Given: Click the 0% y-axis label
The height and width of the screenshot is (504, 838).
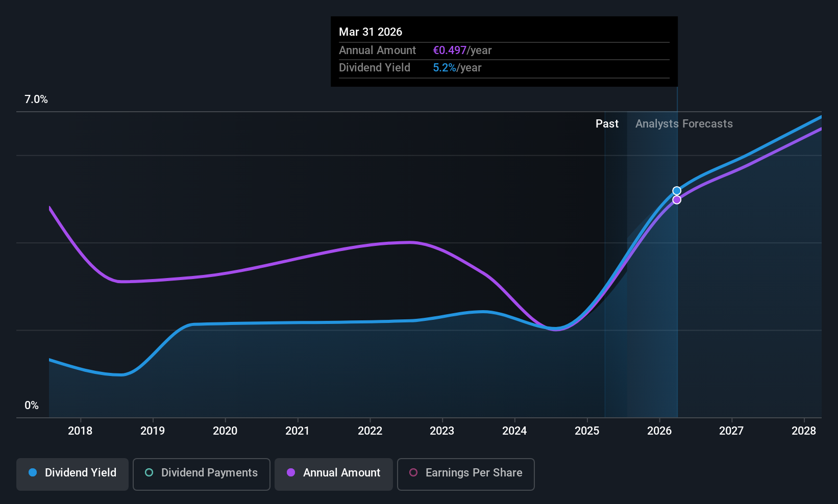Looking at the screenshot, I should click(x=32, y=406).
